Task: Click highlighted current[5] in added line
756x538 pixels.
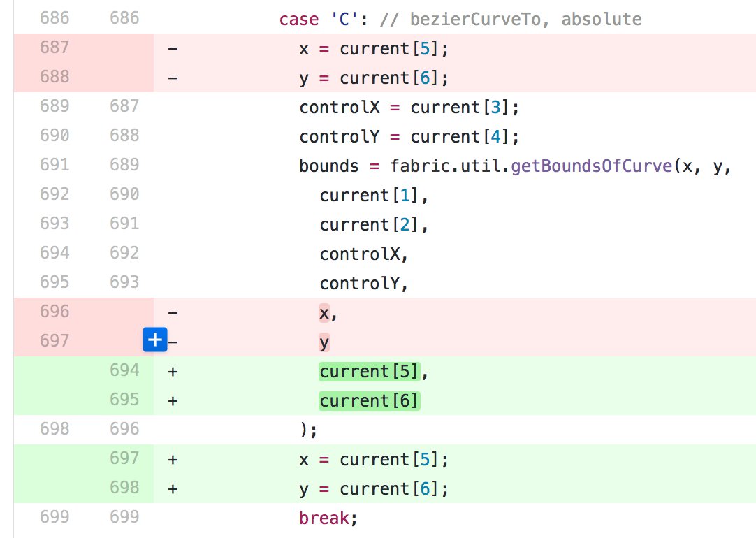Action: tap(369, 372)
